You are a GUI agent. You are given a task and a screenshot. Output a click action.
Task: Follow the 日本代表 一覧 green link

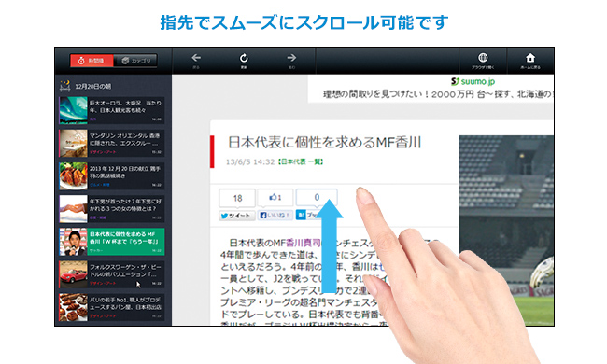point(301,161)
